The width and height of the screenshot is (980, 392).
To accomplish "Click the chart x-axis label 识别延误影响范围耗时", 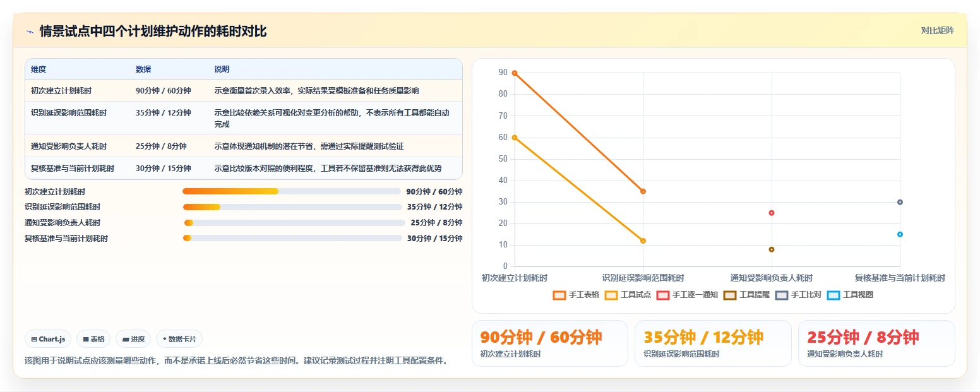I will coord(643,278).
